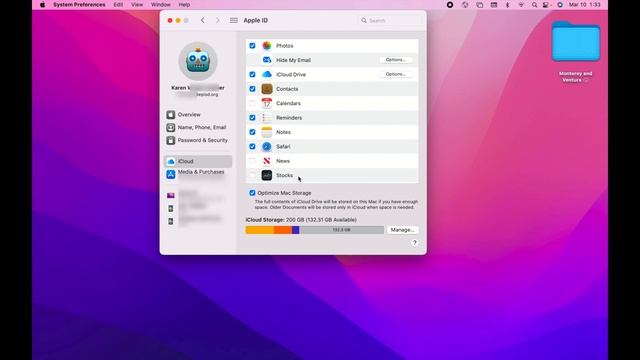
Task: Open the Apple menu
Action: click(x=42, y=4)
